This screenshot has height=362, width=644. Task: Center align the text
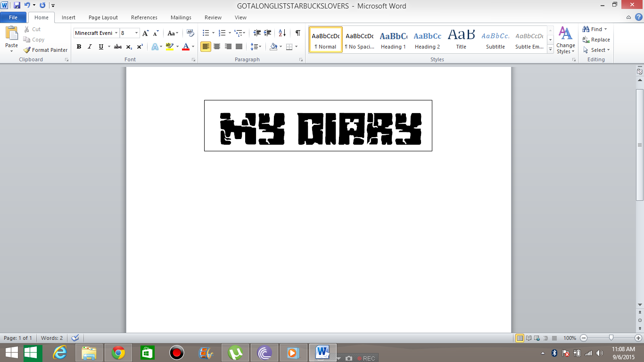point(217,47)
